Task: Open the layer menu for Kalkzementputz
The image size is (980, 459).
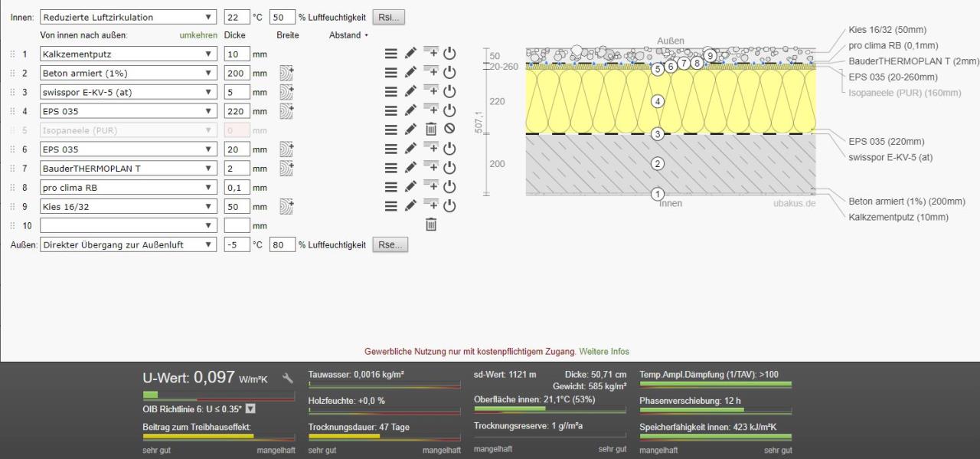Action: coord(390,54)
